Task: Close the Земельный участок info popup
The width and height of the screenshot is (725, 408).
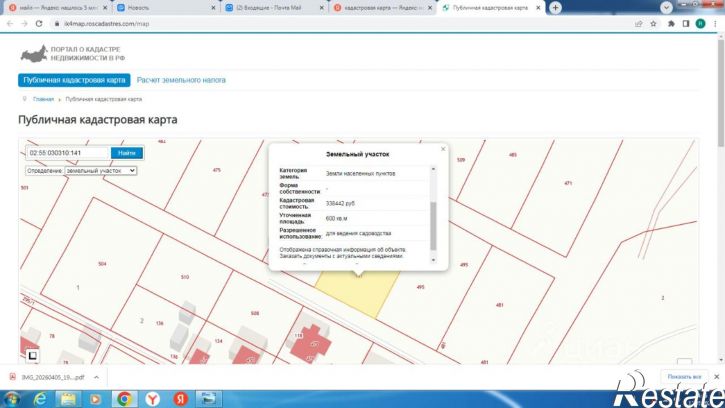Action: click(x=443, y=149)
